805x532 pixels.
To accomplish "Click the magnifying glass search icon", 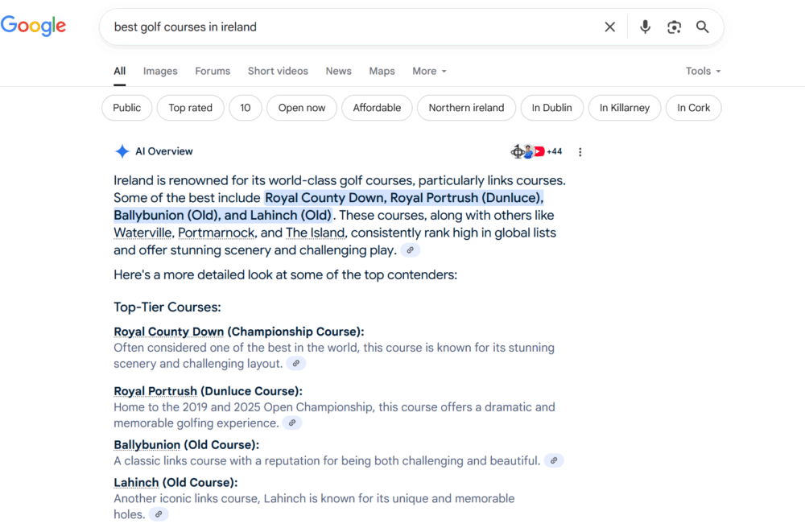I will pos(703,27).
